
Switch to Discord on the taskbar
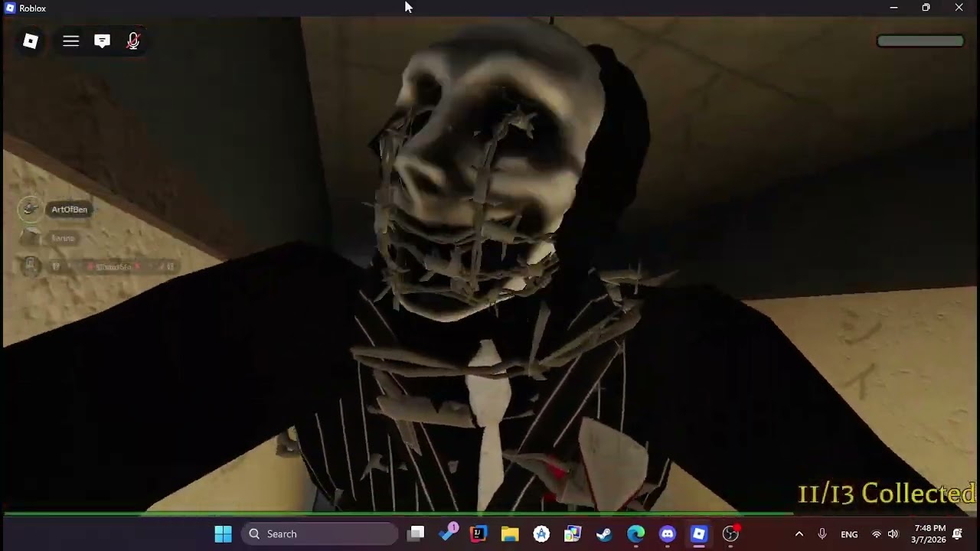click(667, 534)
